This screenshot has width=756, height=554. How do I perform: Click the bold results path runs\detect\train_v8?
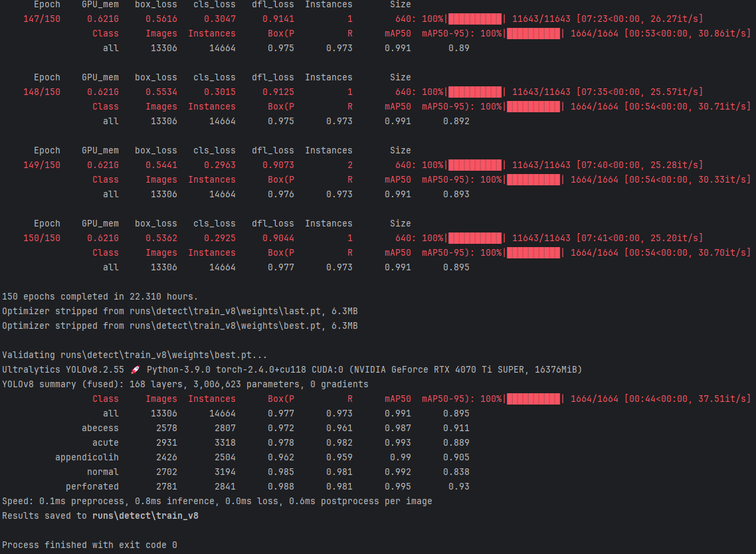click(145, 515)
